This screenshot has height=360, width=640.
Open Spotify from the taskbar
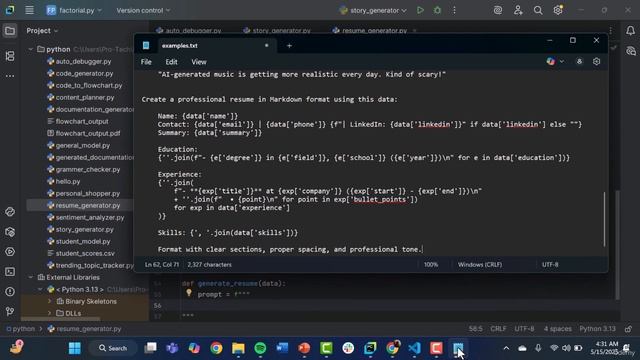260,348
